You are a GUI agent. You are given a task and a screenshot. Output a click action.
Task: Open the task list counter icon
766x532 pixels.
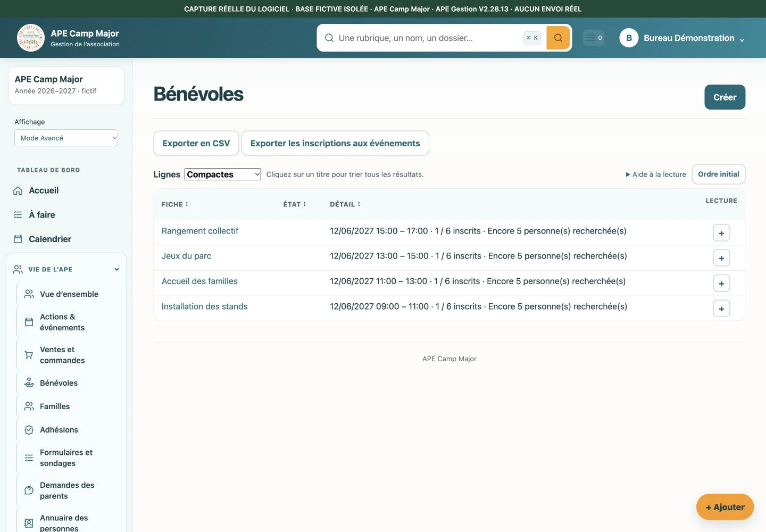tap(594, 38)
